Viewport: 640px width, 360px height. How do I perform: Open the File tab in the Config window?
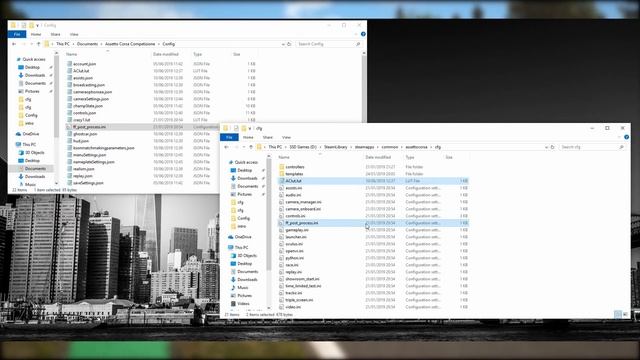17,34
